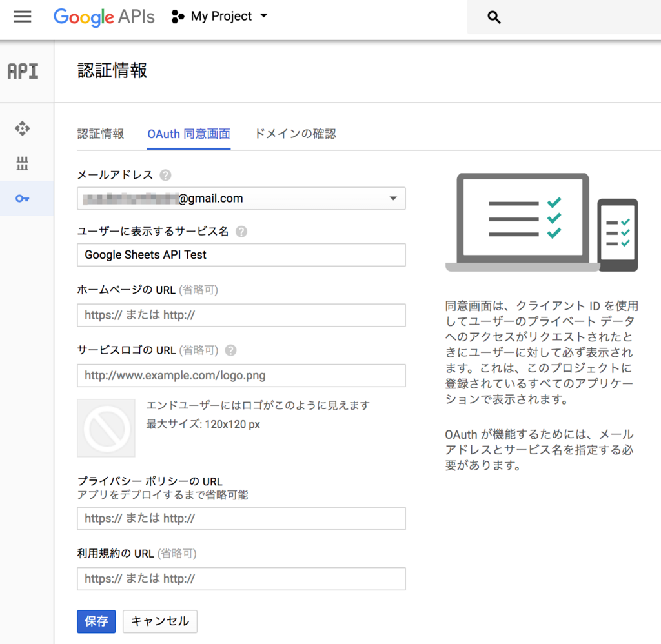The width and height of the screenshot is (661, 644).
Task: Select the Dashboard icon in the sidebar
Action: coord(22,129)
